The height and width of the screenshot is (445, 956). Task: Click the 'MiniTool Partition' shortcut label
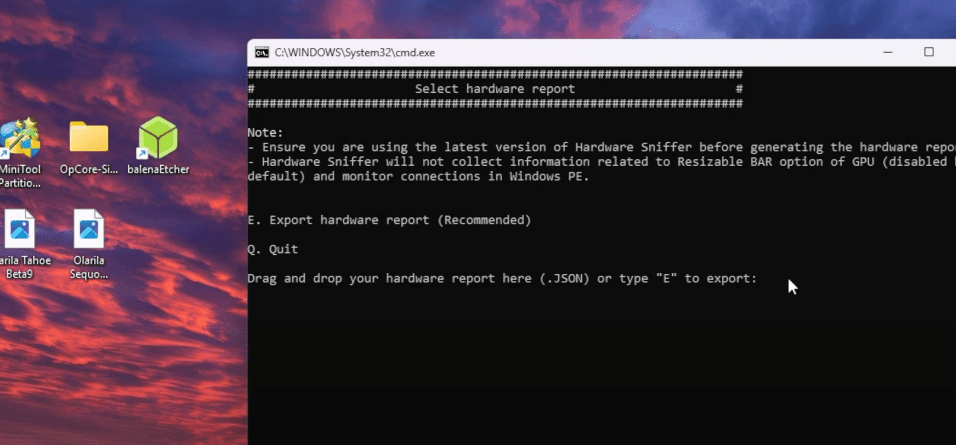click(20, 176)
